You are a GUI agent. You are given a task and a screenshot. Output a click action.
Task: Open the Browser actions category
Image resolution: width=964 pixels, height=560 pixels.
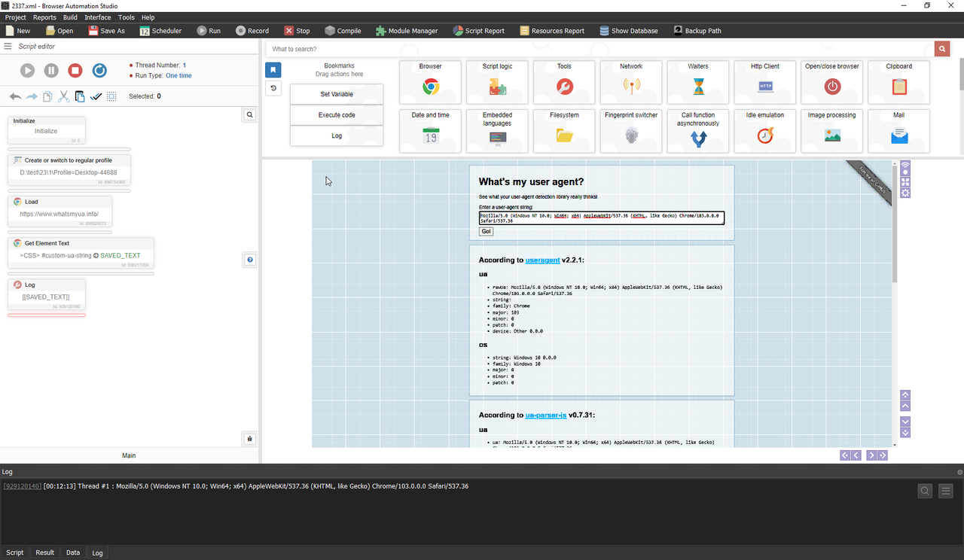pos(430,82)
